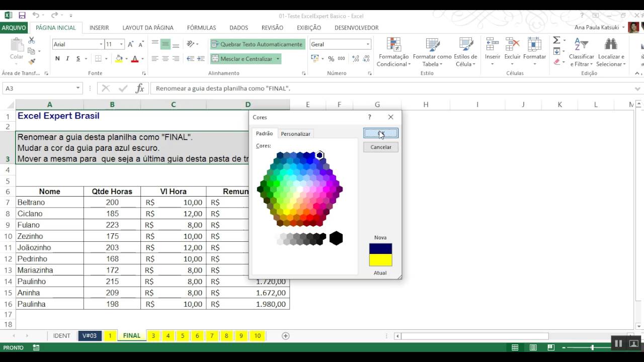Image resolution: width=644 pixels, height=362 pixels.
Task: Select the IDENT sheet tab
Action: (61, 336)
